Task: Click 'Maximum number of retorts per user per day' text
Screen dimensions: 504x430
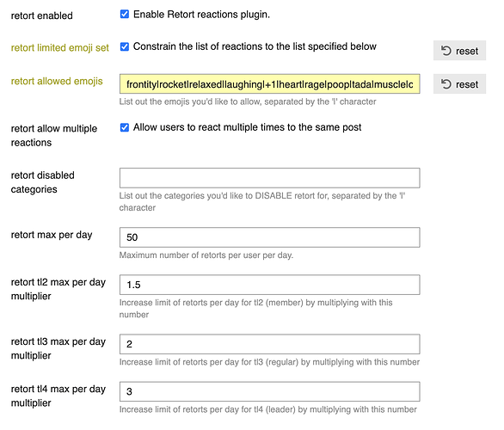Action: click(x=206, y=255)
